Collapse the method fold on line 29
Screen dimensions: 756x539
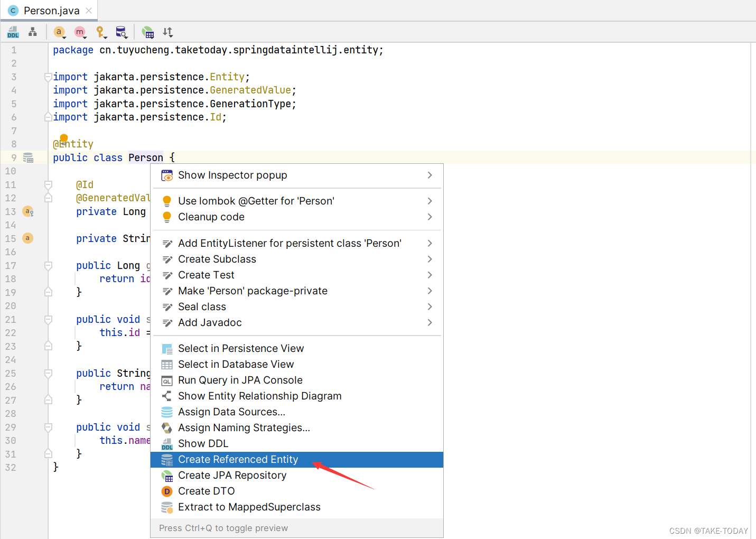pyautogui.click(x=48, y=427)
